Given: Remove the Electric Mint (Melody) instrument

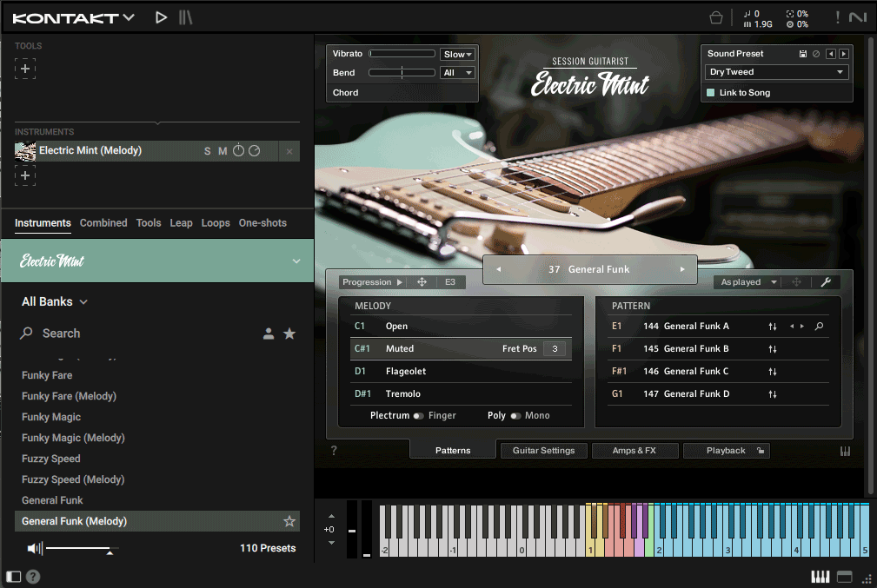Looking at the screenshot, I should [x=289, y=151].
